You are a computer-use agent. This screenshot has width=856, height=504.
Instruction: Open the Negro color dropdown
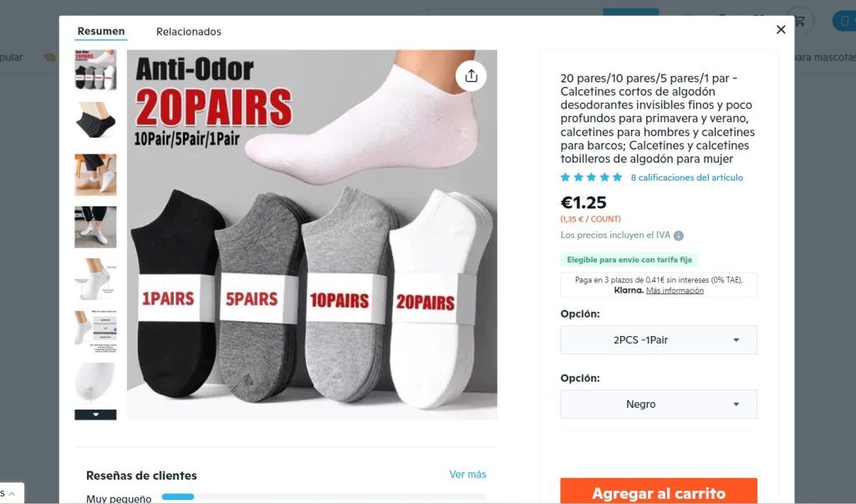click(x=659, y=404)
